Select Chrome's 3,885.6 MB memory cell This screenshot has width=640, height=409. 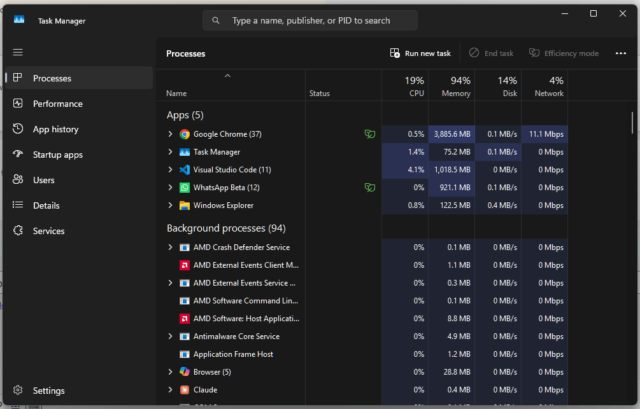[x=451, y=134]
